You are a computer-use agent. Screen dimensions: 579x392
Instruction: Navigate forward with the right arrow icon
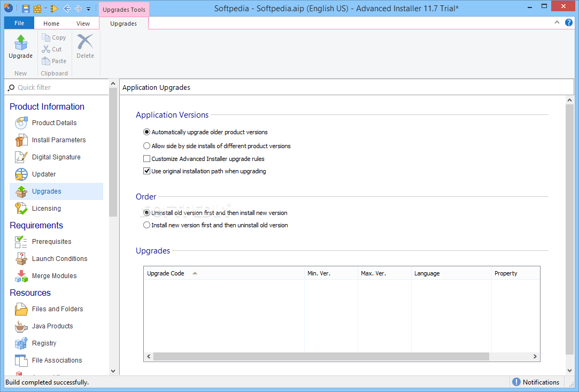78,9
